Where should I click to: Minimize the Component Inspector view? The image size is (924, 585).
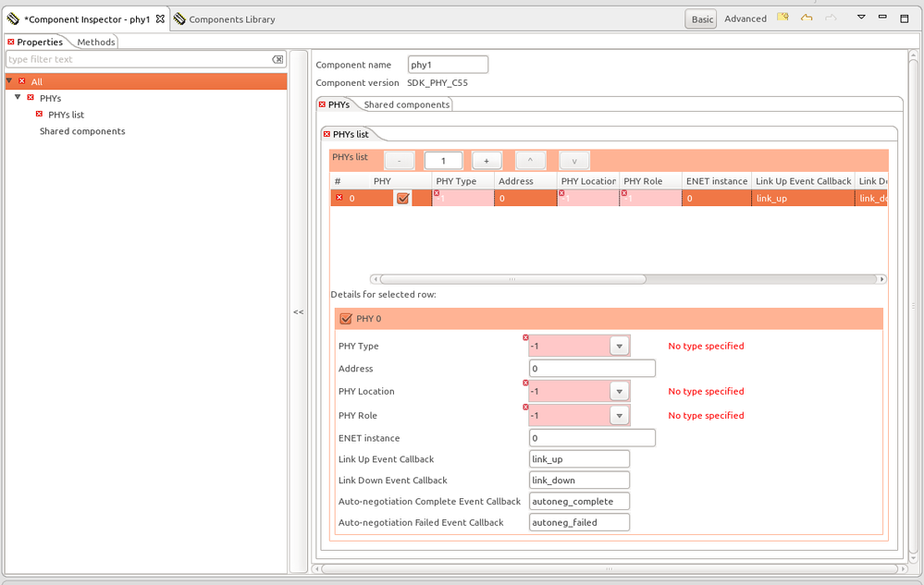coord(884,18)
